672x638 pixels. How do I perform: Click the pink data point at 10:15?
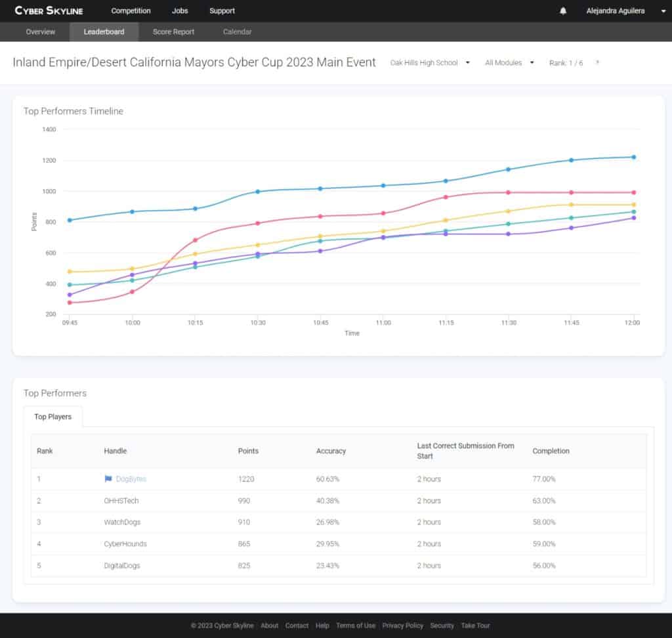[x=195, y=240]
